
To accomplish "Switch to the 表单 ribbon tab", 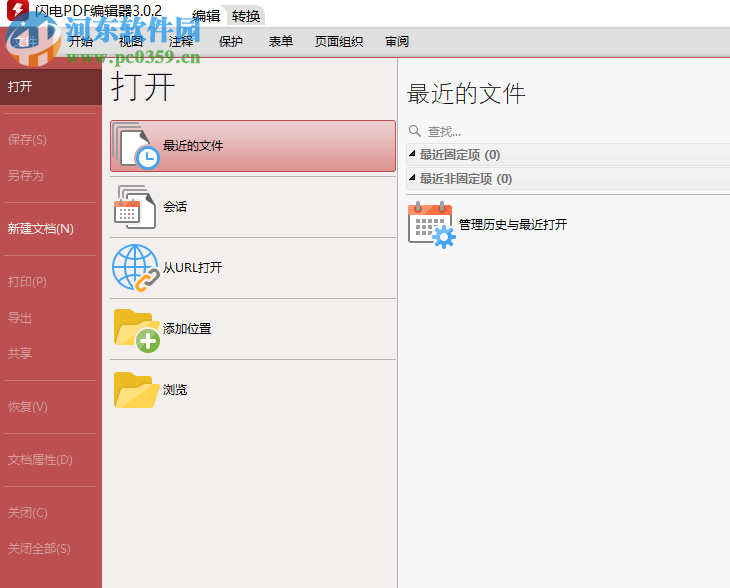I will click(x=281, y=41).
